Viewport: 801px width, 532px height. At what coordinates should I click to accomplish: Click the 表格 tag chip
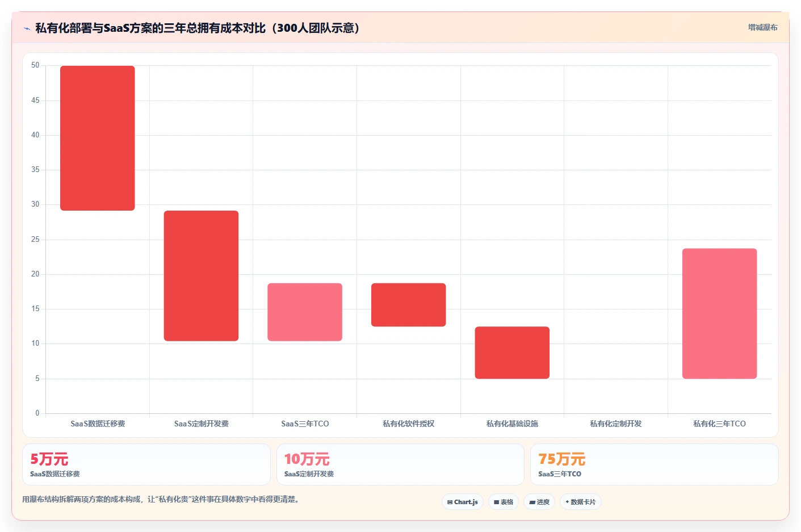click(503, 502)
